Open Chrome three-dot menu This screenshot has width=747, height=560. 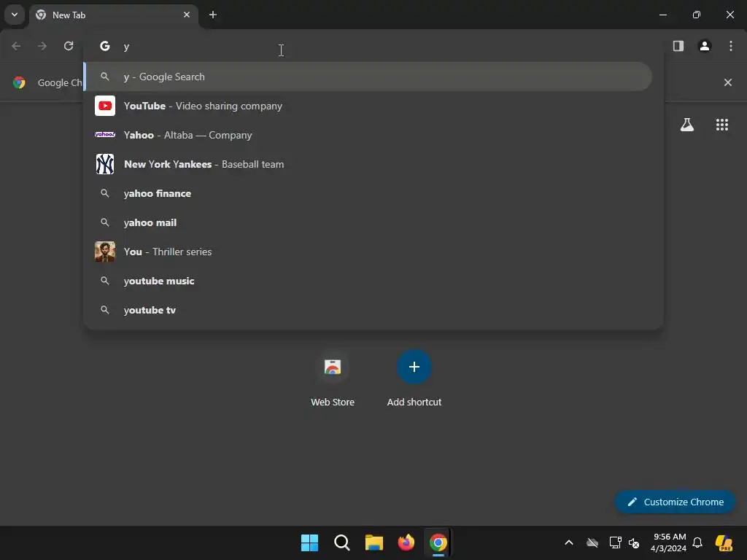731,46
